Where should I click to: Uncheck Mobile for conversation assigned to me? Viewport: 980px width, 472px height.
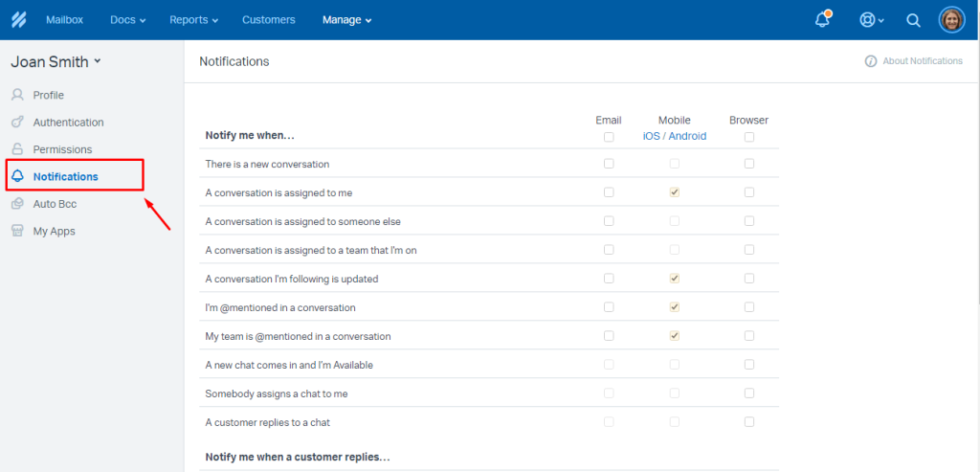click(675, 192)
